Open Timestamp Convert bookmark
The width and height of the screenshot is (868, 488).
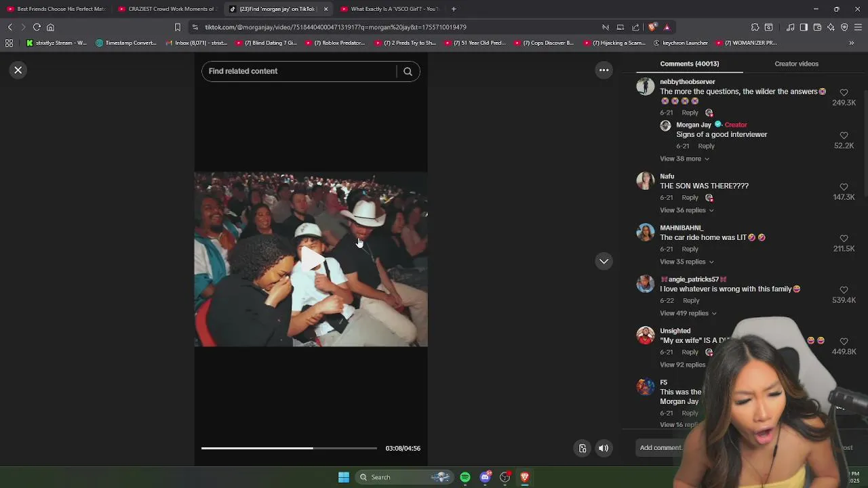pos(126,43)
